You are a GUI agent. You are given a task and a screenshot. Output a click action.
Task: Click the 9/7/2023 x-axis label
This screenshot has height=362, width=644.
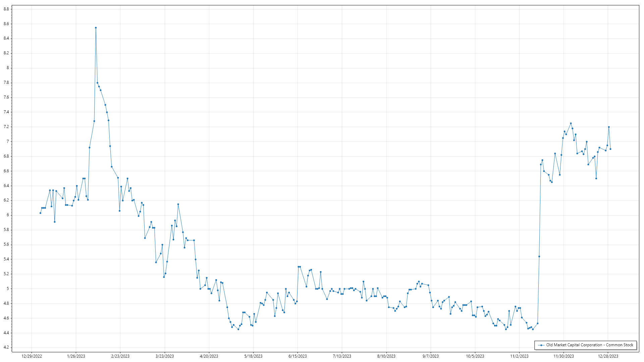[431, 356]
